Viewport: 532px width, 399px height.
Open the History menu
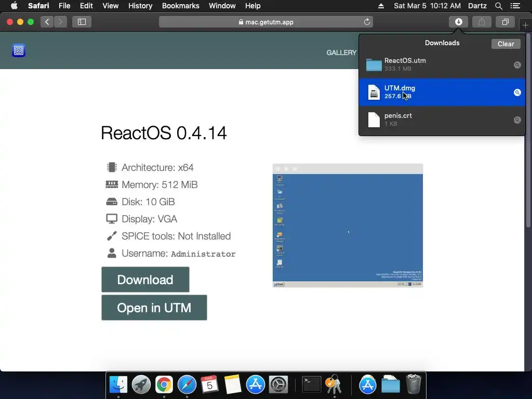click(140, 6)
